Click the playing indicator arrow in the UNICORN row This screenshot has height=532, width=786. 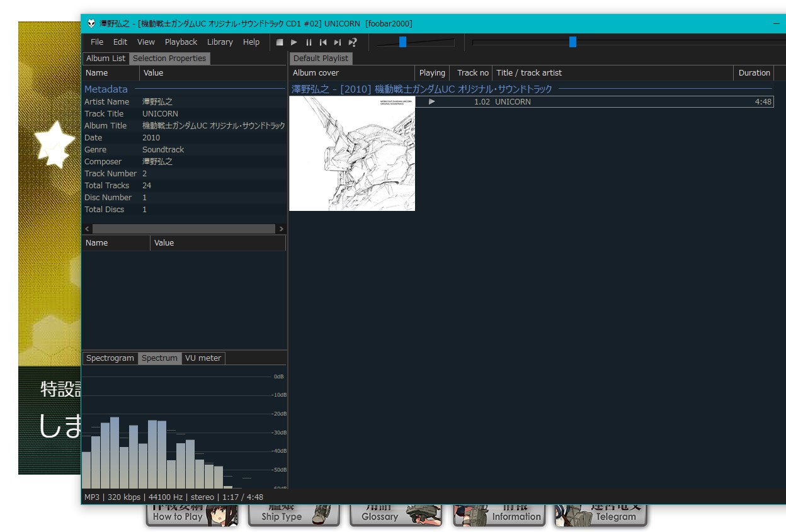click(x=432, y=101)
